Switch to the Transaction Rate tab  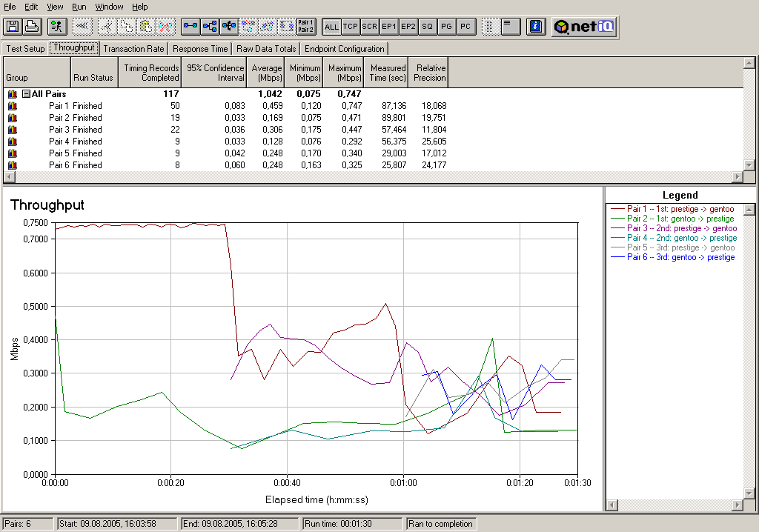pyautogui.click(x=133, y=49)
